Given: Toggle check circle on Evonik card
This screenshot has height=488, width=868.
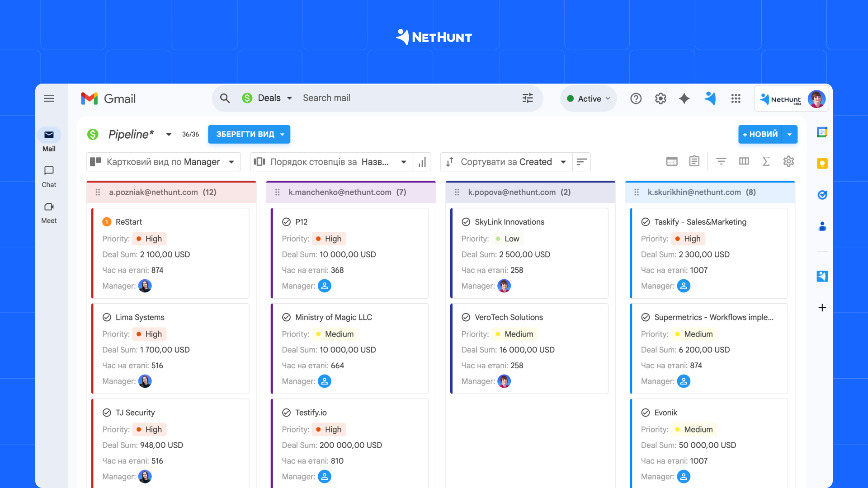Looking at the screenshot, I should [x=646, y=413].
